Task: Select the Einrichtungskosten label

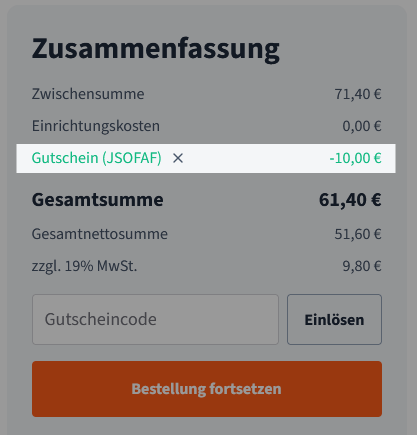Action: click(96, 126)
